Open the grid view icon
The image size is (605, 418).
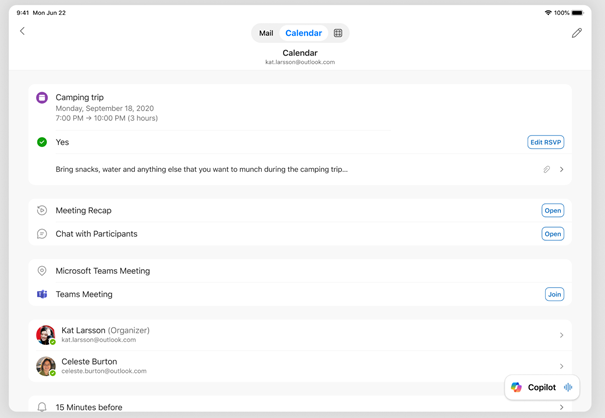(338, 33)
